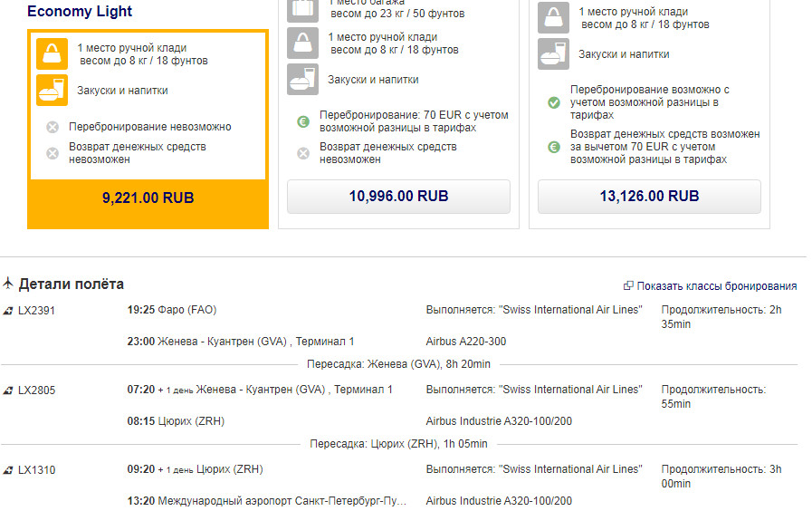Choose the 10,996.00 RUB fare button
The width and height of the screenshot is (812, 511).
click(398, 197)
